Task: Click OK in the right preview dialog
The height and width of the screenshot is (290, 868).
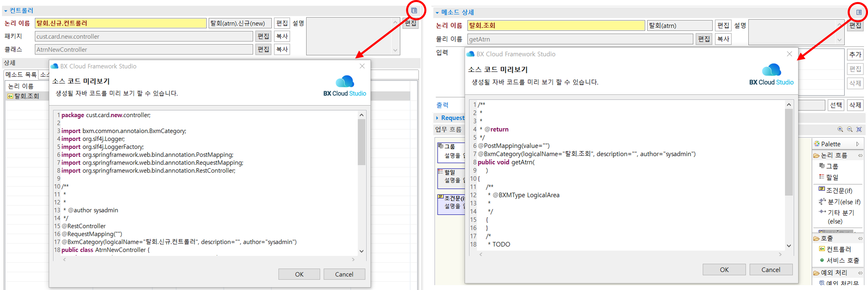Action: coord(724,269)
